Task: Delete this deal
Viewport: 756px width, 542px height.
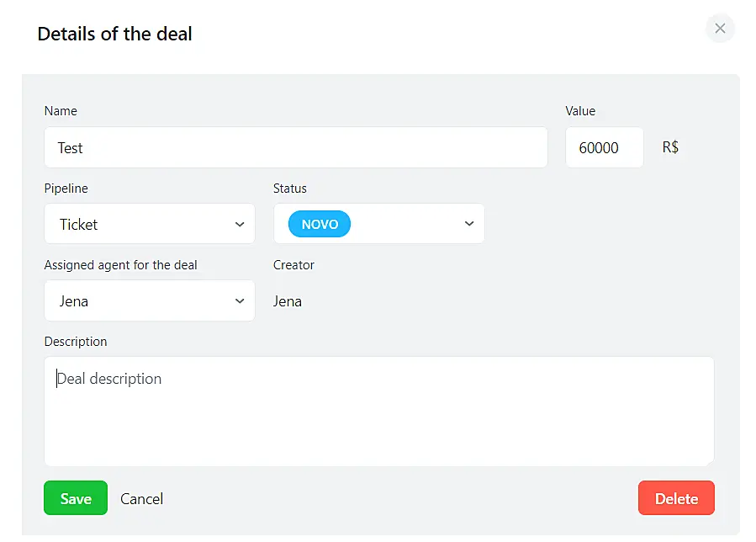Action: (x=676, y=498)
